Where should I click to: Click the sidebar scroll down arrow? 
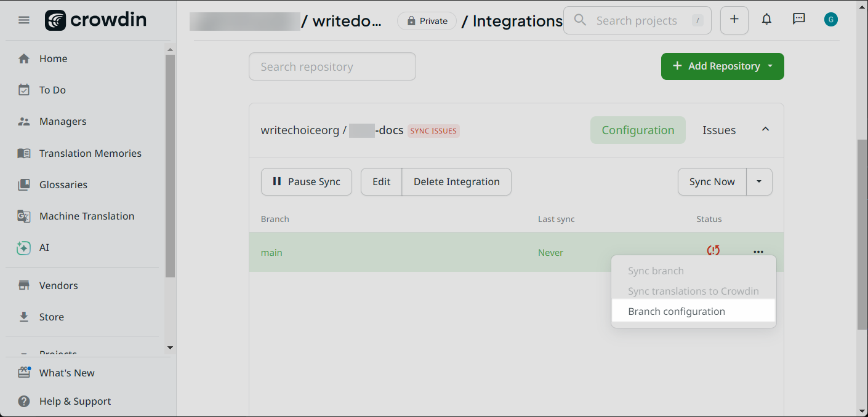(170, 348)
